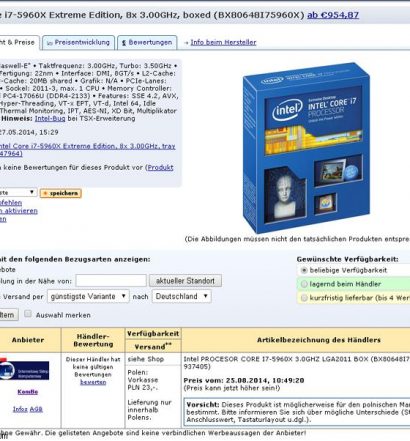Open the merchant 'AGB' link
Viewport: 410px width, 441px height.
click(36, 409)
